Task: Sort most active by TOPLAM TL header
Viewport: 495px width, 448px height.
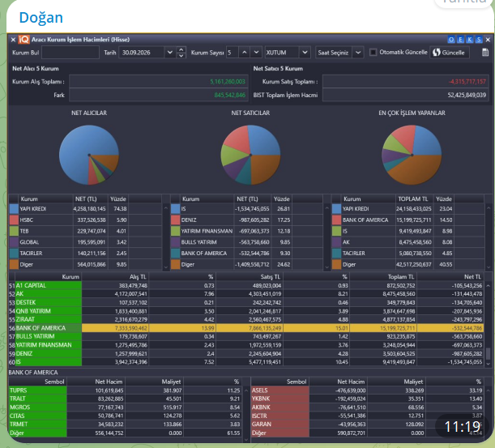Action: coord(414,199)
